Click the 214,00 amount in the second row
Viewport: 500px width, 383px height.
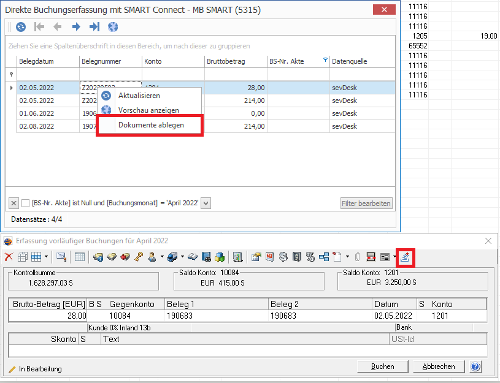pos(254,101)
